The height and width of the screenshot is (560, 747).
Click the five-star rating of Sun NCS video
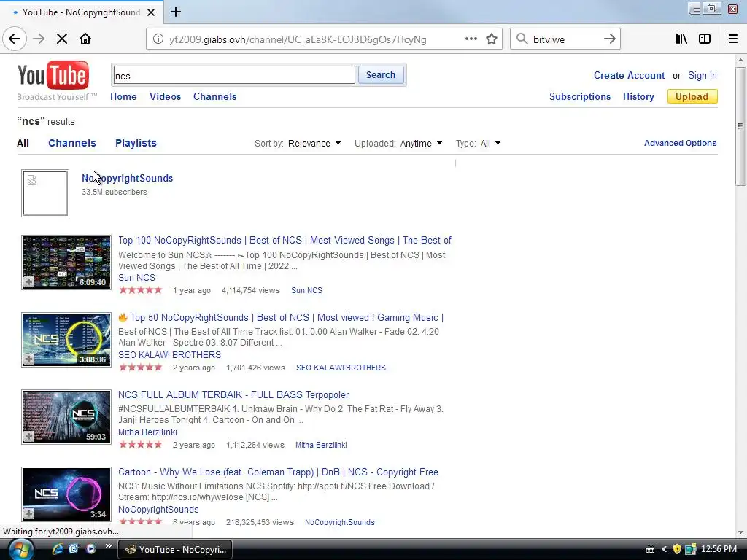pyautogui.click(x=141, y=290)
